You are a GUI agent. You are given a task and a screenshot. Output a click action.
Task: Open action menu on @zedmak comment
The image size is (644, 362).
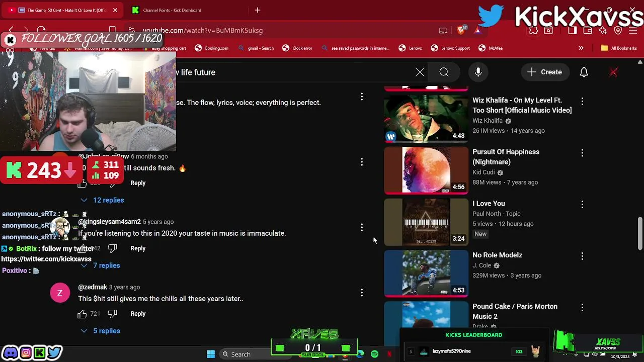pyautogui.click(x=362, y=293)
